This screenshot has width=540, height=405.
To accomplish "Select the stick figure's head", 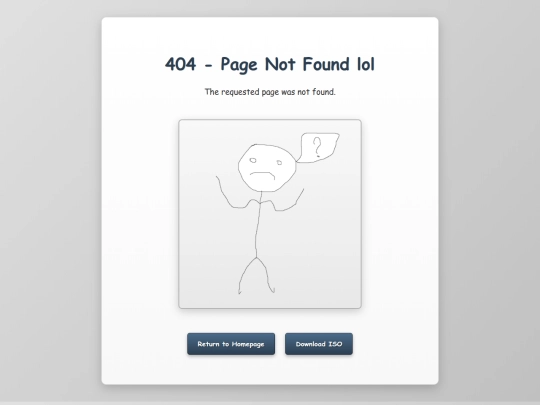I will [267, 168].
